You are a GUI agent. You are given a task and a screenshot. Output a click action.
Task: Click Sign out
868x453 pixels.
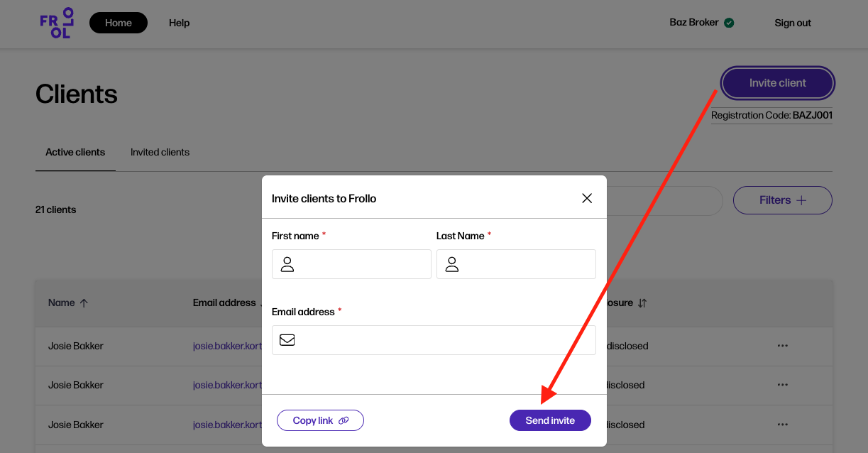(x=793, y=23)
